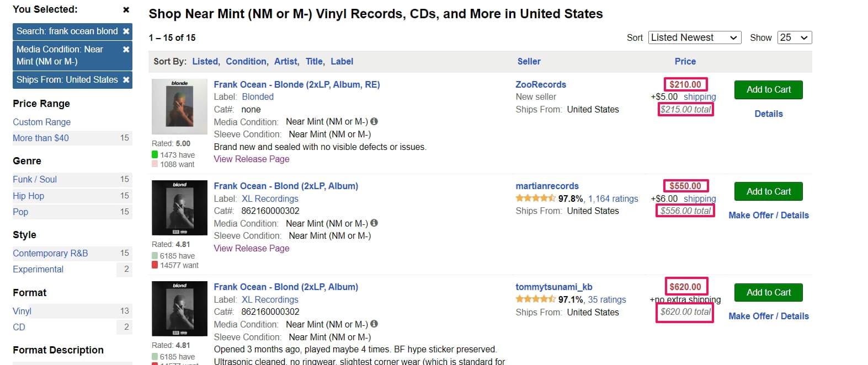Image resolution: width=868 pixels, height=365 pixels.
Task: Visit the ZooRecords seller page
Action: pos(540,84)
